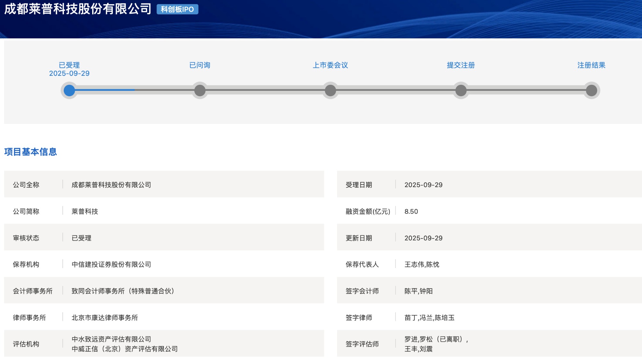Click the 已问询 stage label
This screenshot has width=642, height=364.
(200, 65)
